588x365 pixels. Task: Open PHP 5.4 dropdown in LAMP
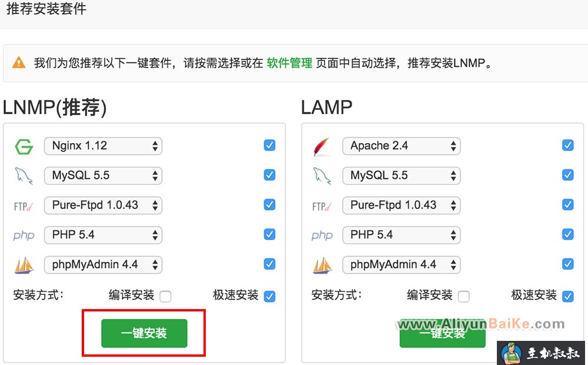(401, 235)
